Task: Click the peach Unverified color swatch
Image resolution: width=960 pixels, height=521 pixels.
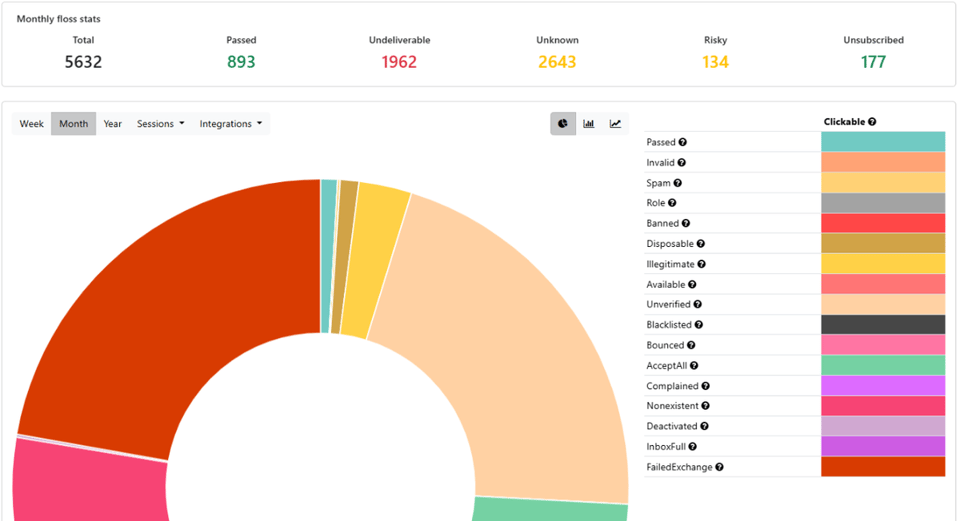Action: click(883, 304)
